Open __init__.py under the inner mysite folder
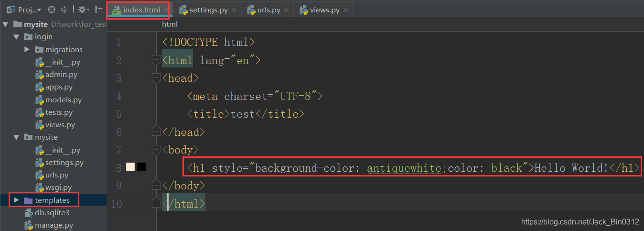This screenshot has width=644, height=231. point(63,150)
